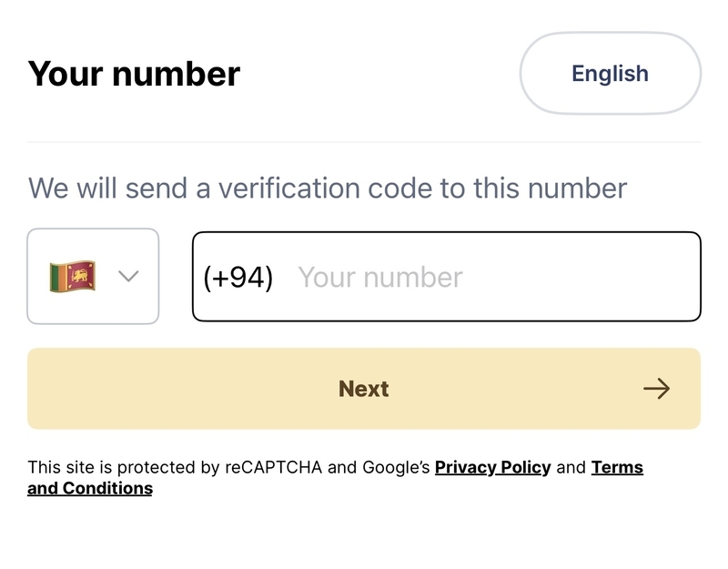
Task: Click the 'and Conditions' link text
Action: click(90, 489)
